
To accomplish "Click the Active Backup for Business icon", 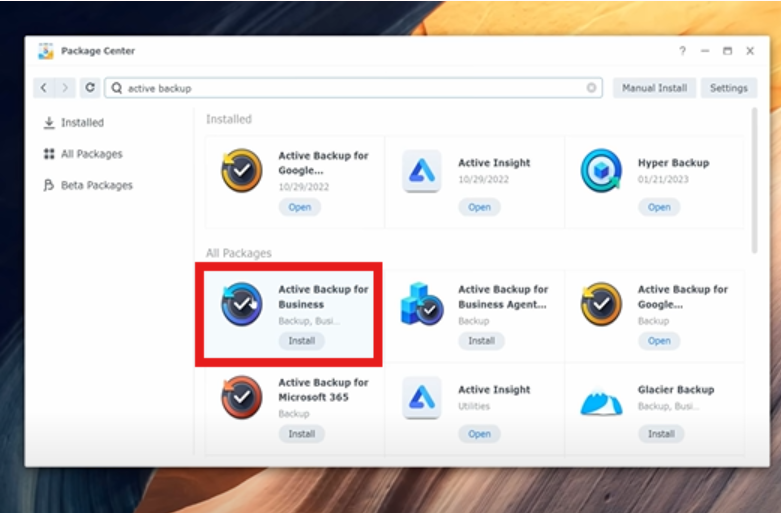I will (242, 304).
